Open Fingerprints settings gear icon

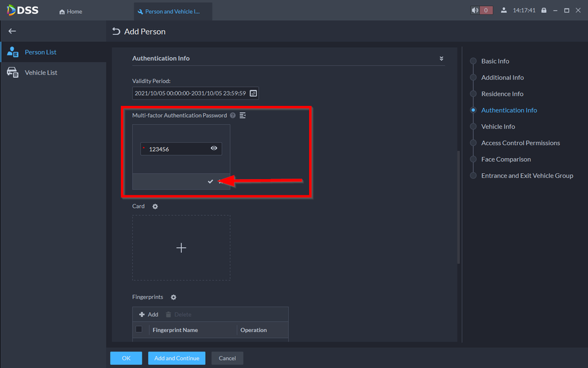pos(173,297)
